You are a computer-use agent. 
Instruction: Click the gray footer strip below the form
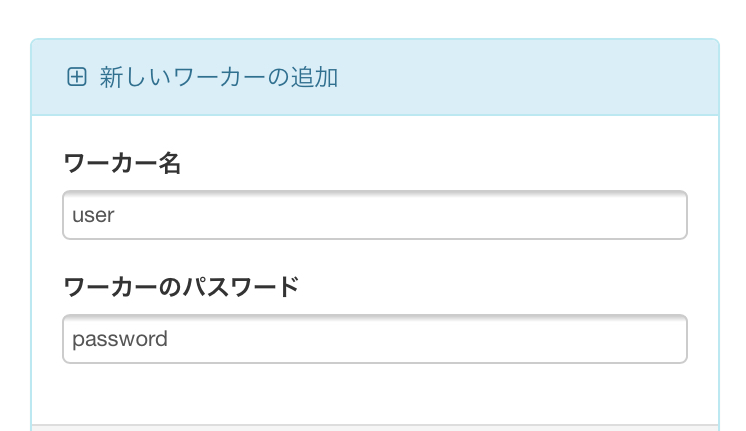click(375, 427)
